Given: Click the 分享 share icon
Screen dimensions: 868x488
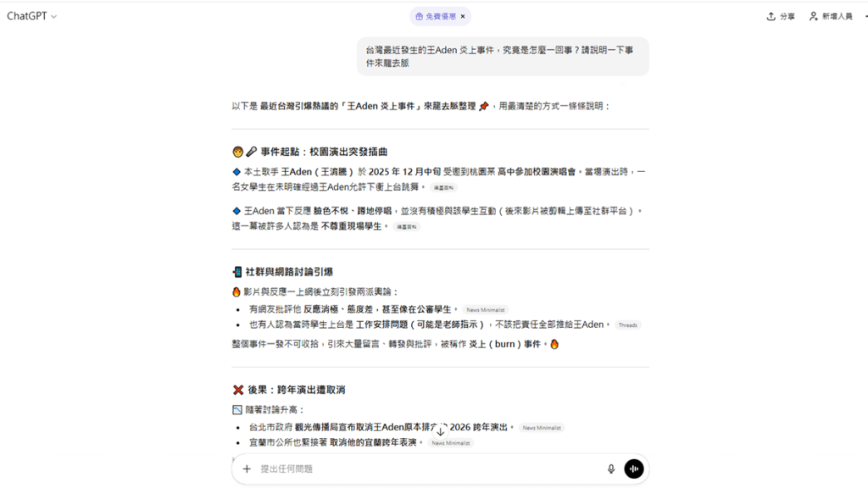Looking at the screenshot, I should 771,16.
